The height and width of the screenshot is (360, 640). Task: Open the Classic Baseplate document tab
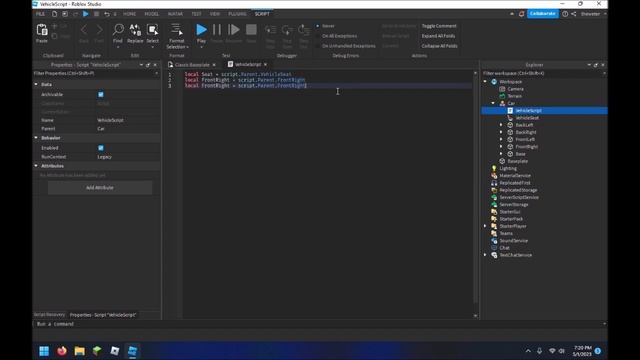point(192,65)
